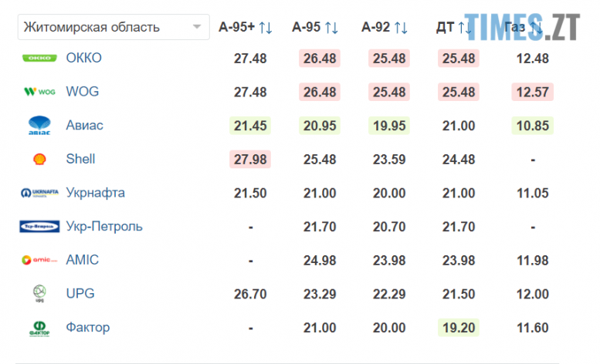The image size is (600, 364).
Task: Click the Фактор ДТ price 19.20
Action: 457,328
